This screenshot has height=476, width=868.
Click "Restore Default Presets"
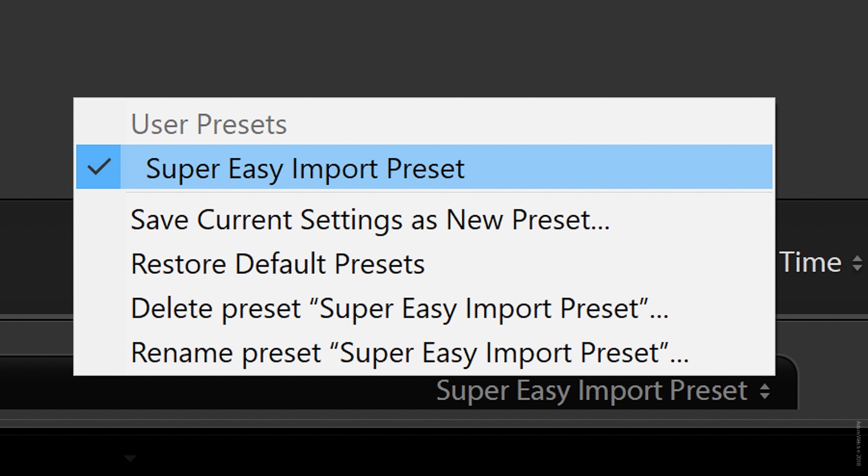pos(277,264)
